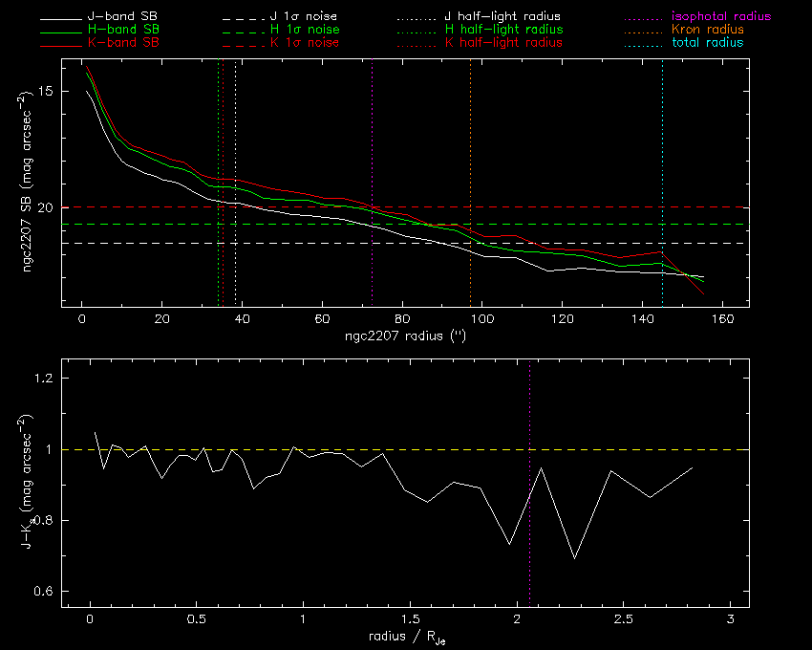Click the 2.5 tick label on lower x-axis
This screenshot has height=650, width=812.
click(x=622, y=618)
